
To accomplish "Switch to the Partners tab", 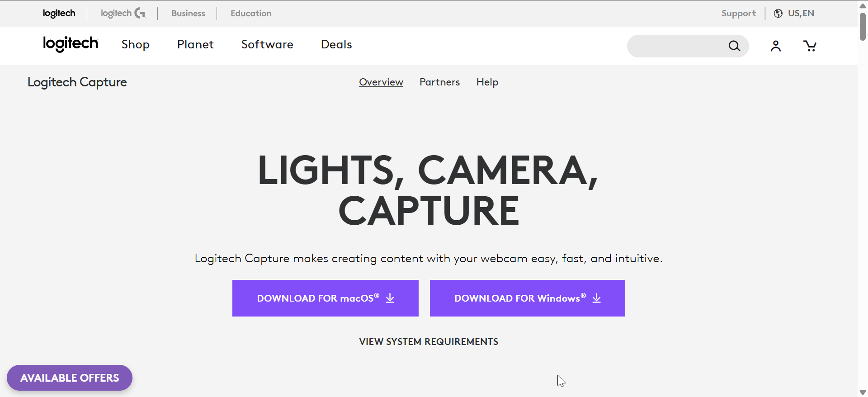I will [440, 82].
